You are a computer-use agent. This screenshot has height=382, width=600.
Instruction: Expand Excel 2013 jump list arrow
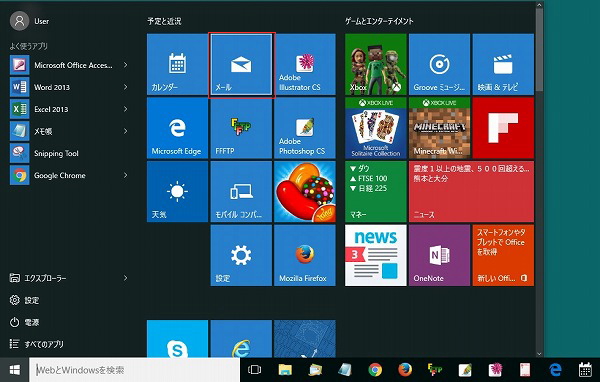[125, 109]
